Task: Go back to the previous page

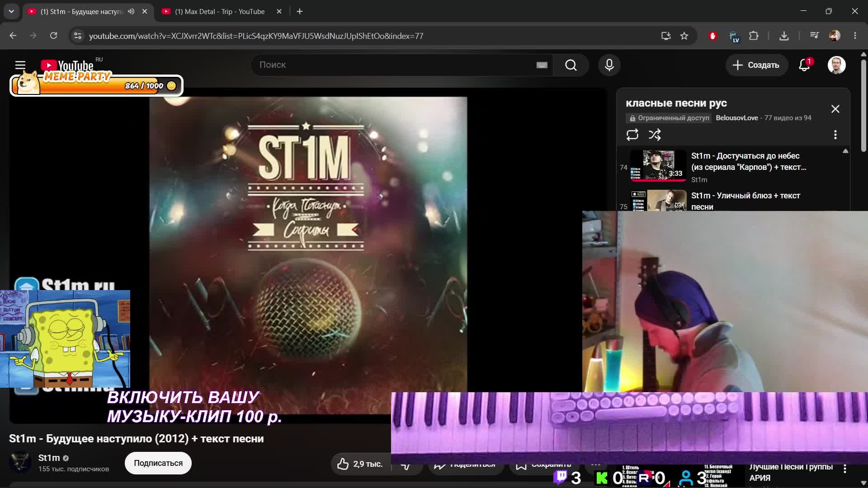Action: [x=13, y=36]
